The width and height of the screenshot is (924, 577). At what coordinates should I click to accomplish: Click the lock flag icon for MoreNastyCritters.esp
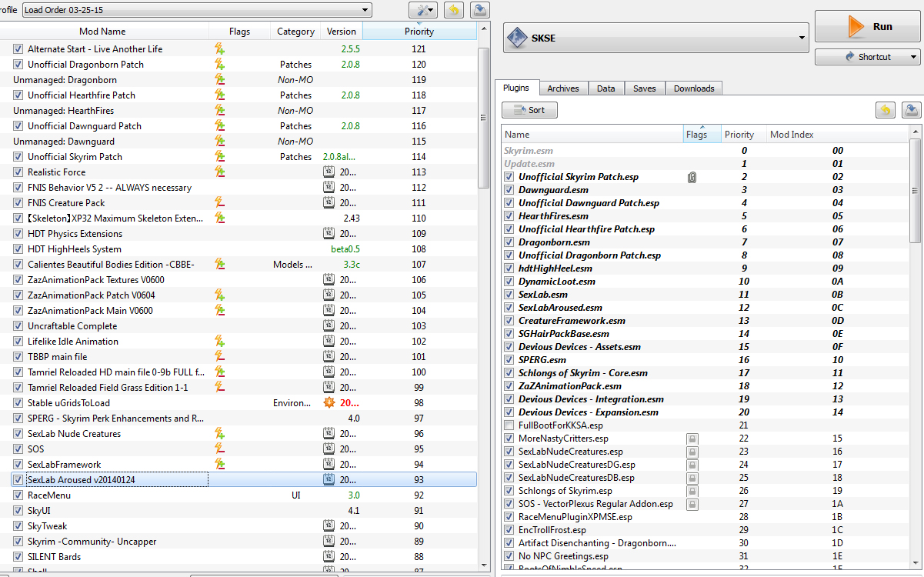pos(692,439)
